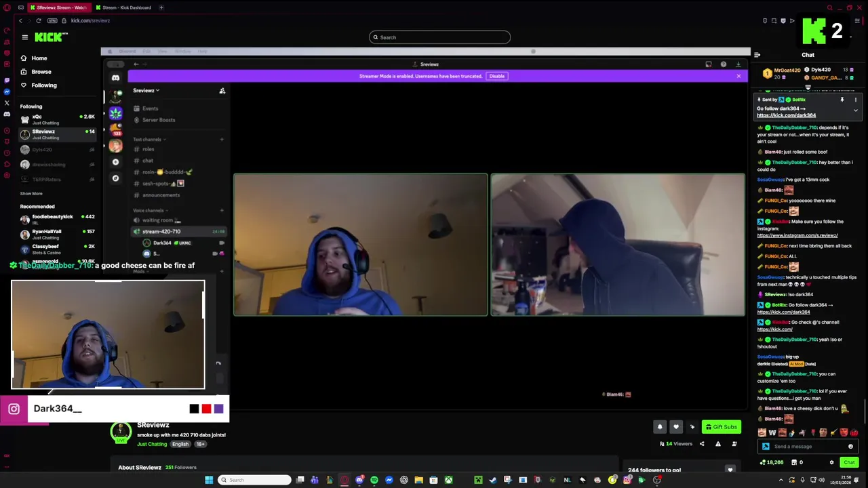Screen dimensions: 868x488
Task: Click the icon right of report triangle
Action: pyautogui.click(x=734, y=444)
